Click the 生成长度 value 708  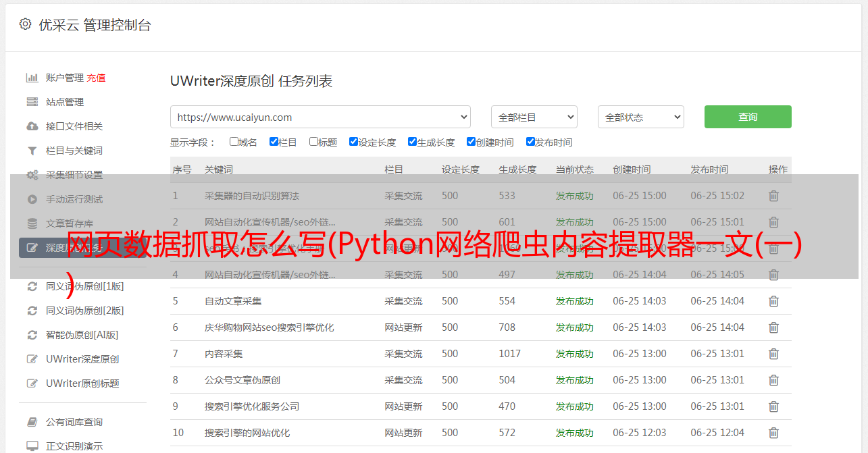pos(507,327)
